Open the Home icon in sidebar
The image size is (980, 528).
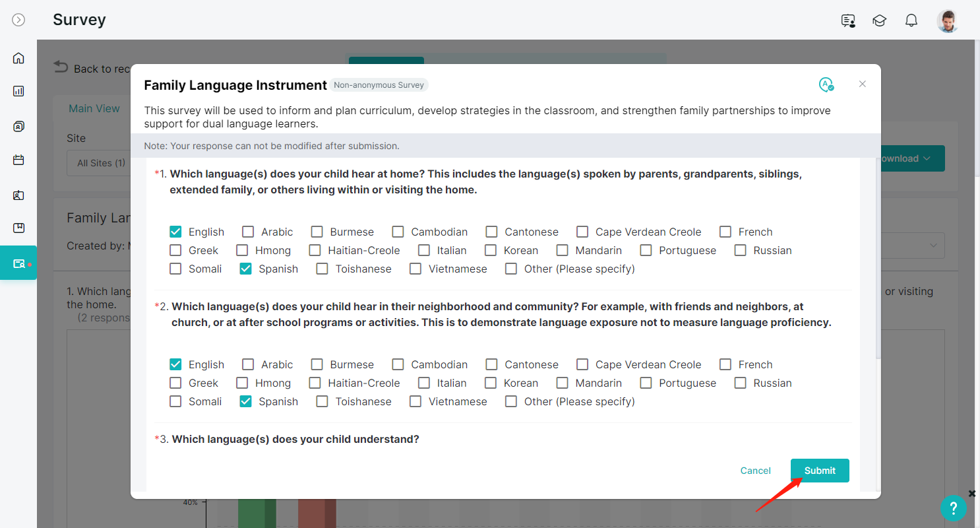[18, 58]
